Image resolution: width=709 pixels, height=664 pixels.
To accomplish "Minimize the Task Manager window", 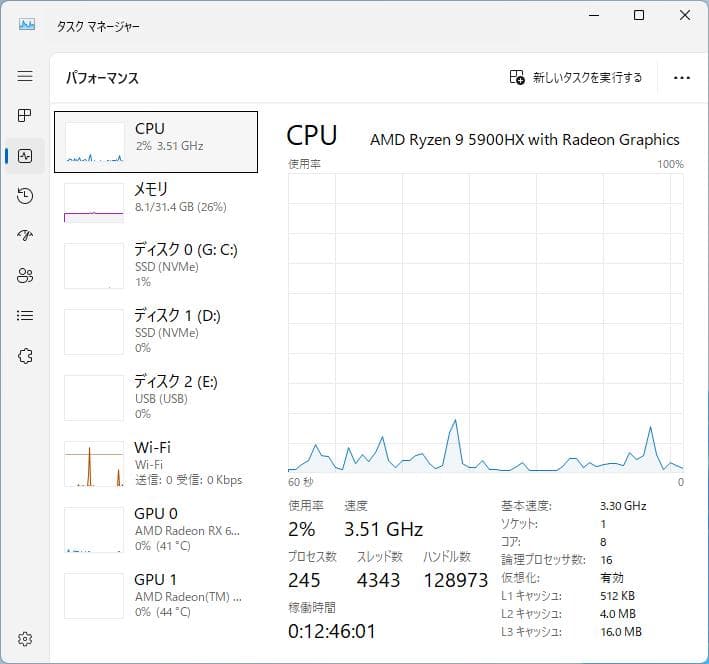I will point(594,15).
